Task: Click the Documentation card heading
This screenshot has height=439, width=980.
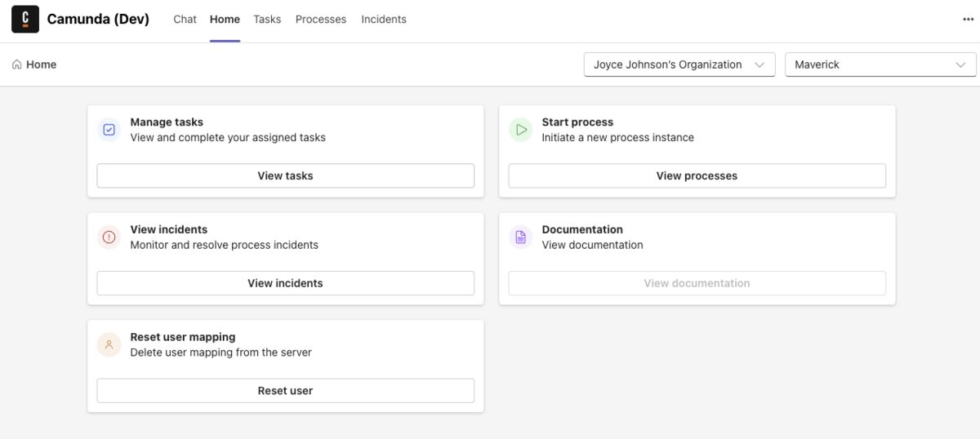Action: [582, 230]
